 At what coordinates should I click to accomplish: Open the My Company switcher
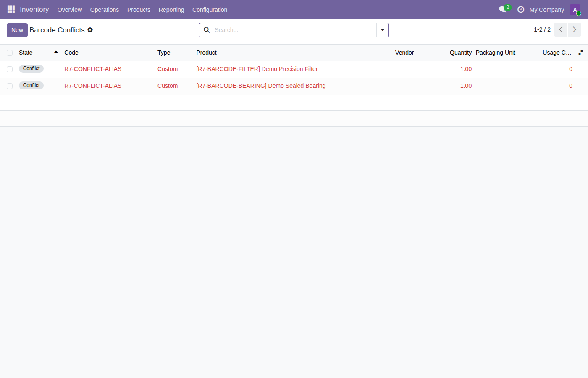546,10
